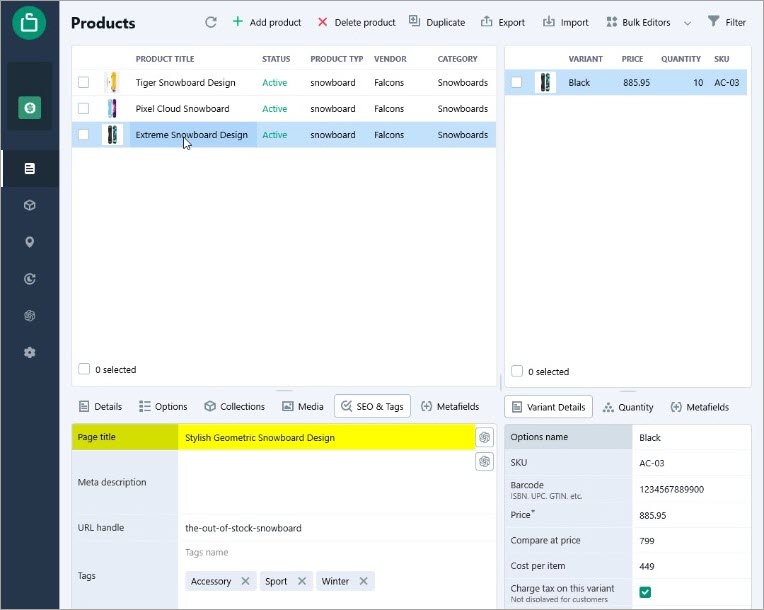Click Extreme Snowboard Design thumbnail
Image resolution: width=764 pixels, height=610 pixels.
112,134
